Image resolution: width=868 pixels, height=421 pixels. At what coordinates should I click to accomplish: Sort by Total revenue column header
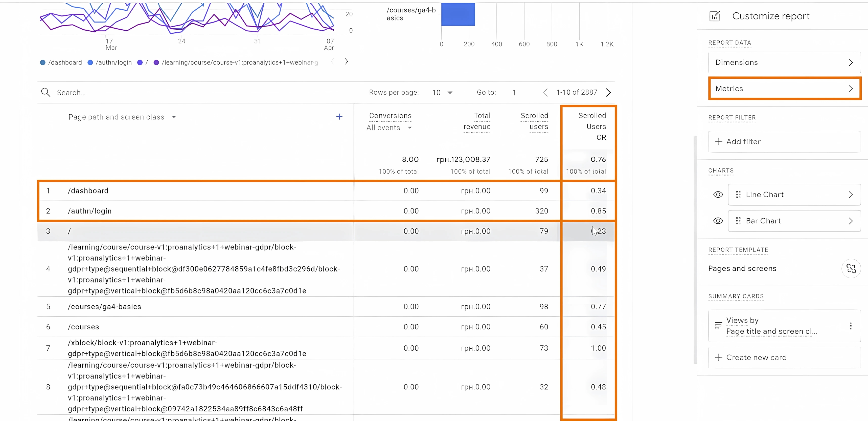pyautogui.click(x=477, y=121)
